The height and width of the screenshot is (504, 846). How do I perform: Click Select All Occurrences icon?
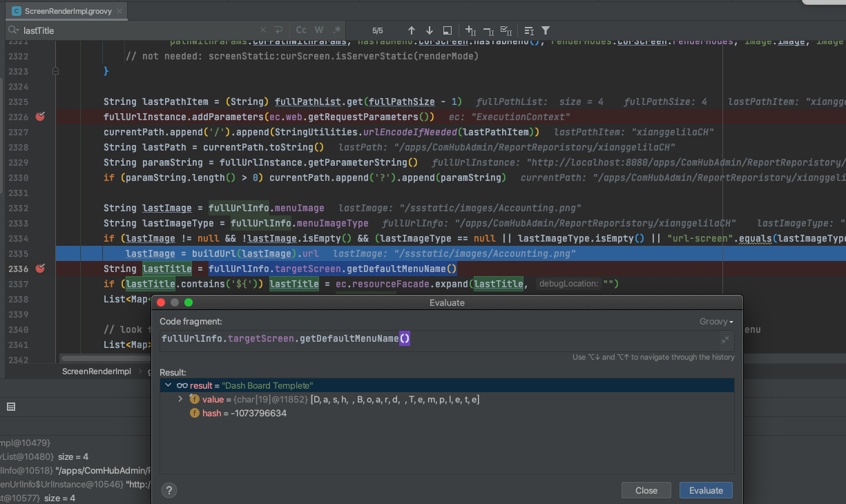(x=448, y=30)
